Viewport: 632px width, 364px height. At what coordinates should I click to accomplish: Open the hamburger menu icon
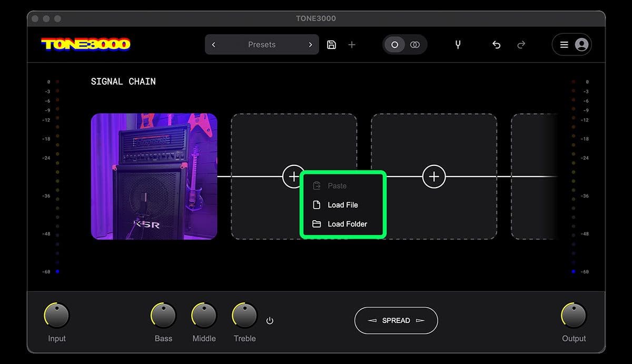pos(564,45)
